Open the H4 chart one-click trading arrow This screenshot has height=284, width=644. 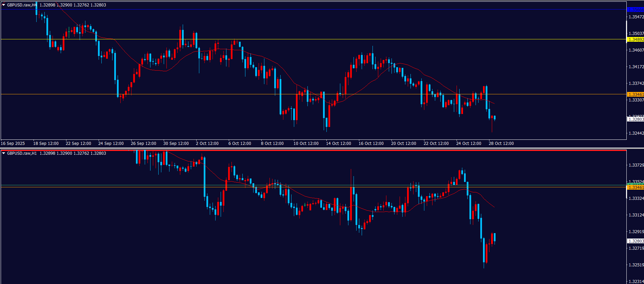point(4,5)
